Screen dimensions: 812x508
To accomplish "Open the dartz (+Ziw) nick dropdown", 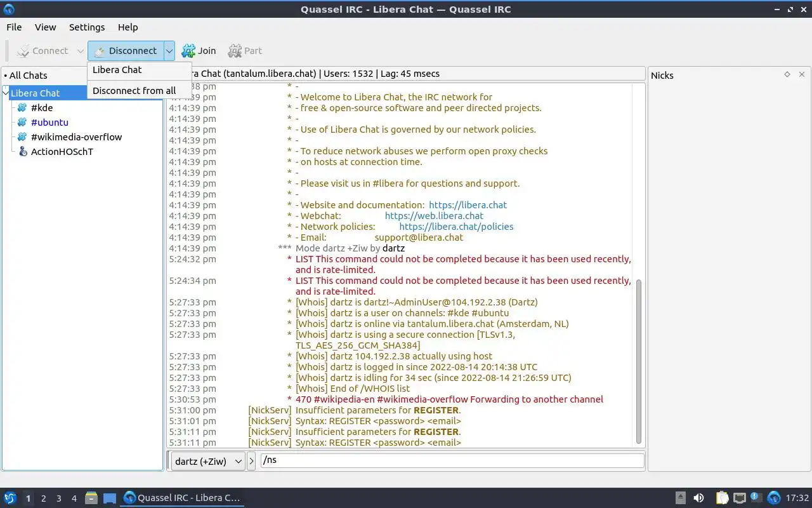I will (x=207, y=461).
